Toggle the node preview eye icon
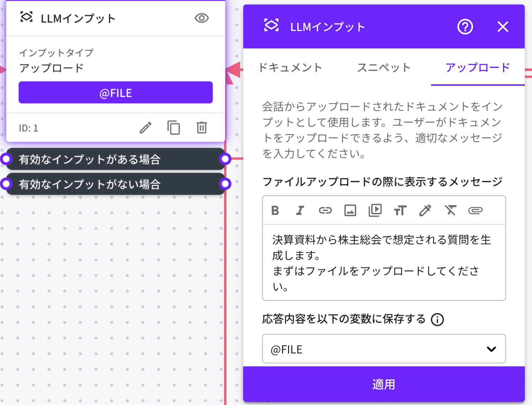The width and height of the screenshot is (532, 405). coord(202,18)
